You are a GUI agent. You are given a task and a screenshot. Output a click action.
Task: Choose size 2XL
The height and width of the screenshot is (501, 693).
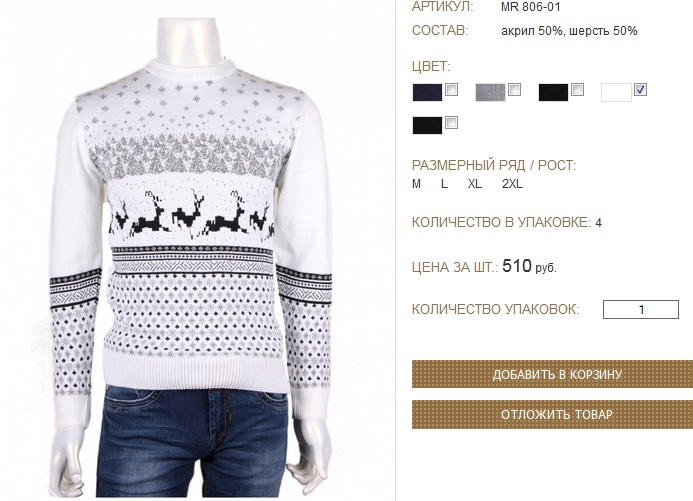512,184
